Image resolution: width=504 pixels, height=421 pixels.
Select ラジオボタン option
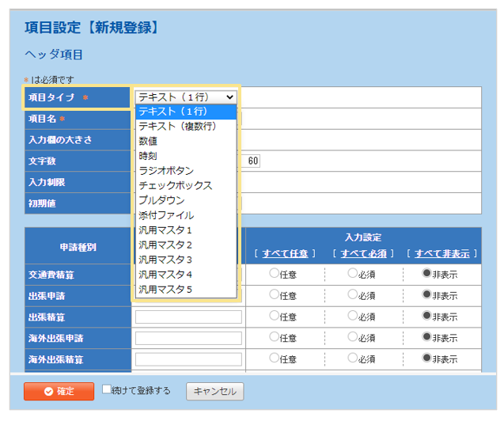186,171
